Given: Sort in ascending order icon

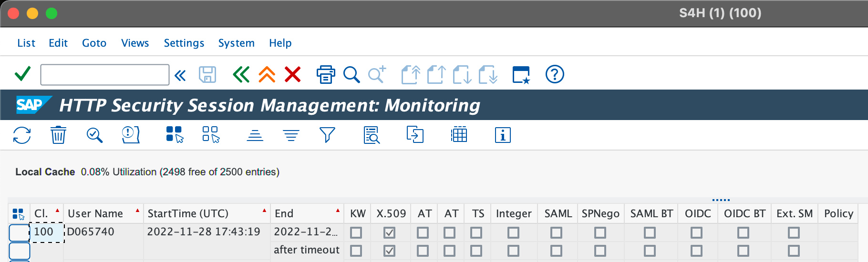Looking at the screenshot, I should point(255,136).
